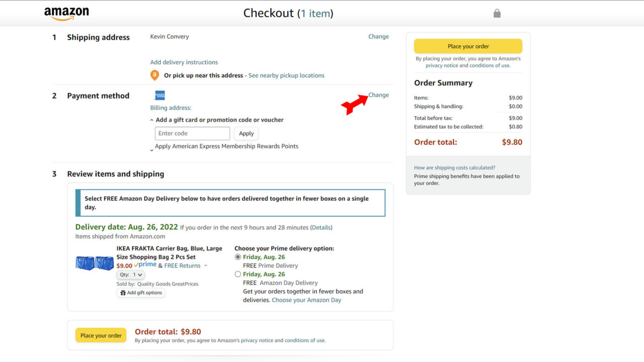
Task: Select the FREE Amazon Day Delivery option
Action: pos(237,274)
